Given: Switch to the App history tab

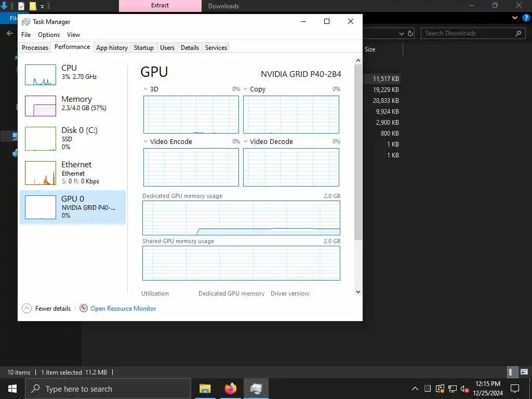Looking at the screenshot, I should click(x=112, y=47).
